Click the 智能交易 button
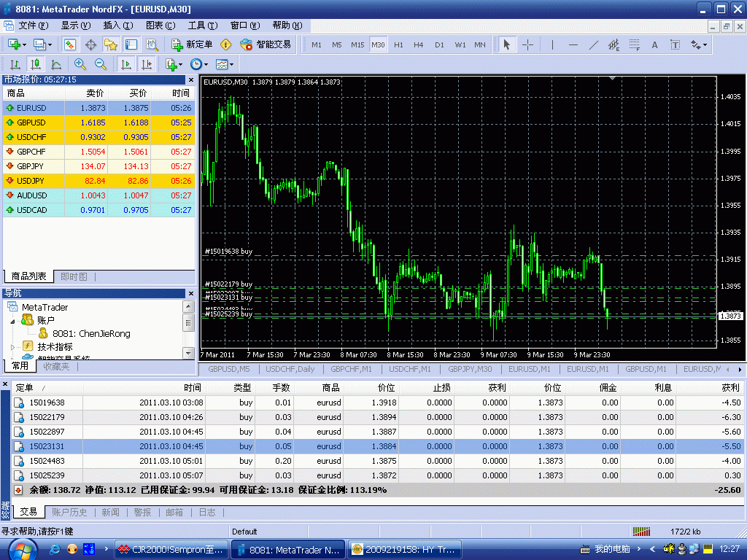747x560 pixels. point(266,44)
